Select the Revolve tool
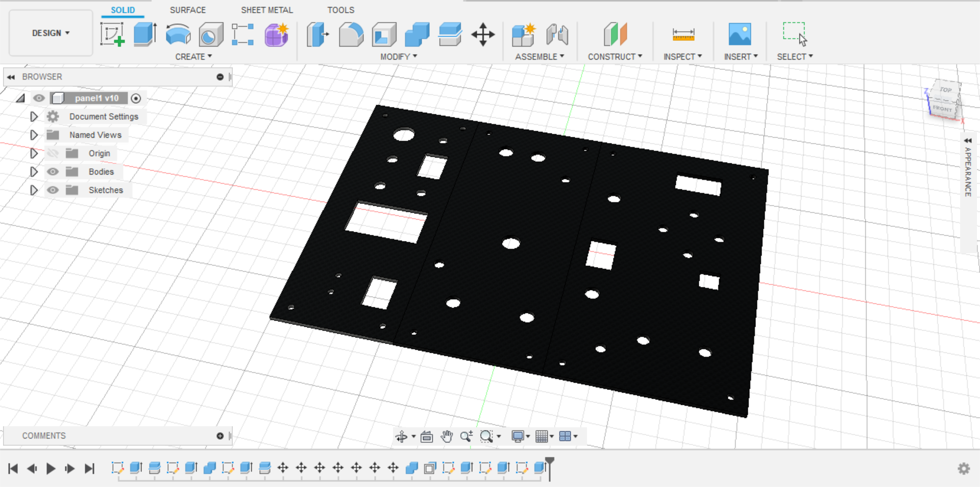Screen dimensions: 980x487 pyautogui.click(x=178, y=35)
